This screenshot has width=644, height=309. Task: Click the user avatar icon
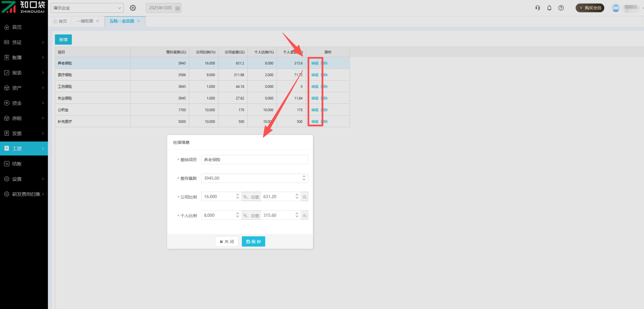click(615, 8)
